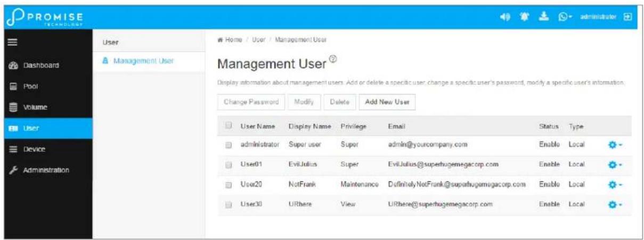Open the Administration menu item
Image resolution: width=644 pixels, height=240 pixels.
48,170
